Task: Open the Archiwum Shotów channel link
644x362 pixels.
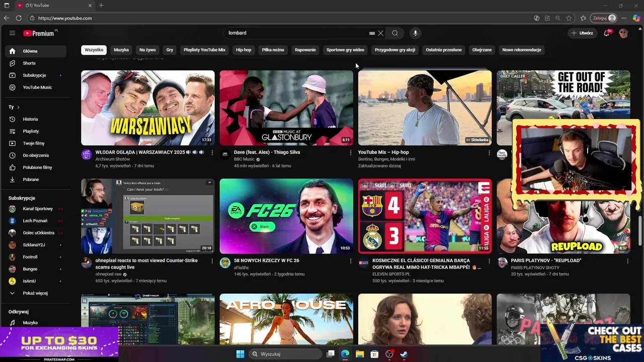Action: tap(112, 159)
